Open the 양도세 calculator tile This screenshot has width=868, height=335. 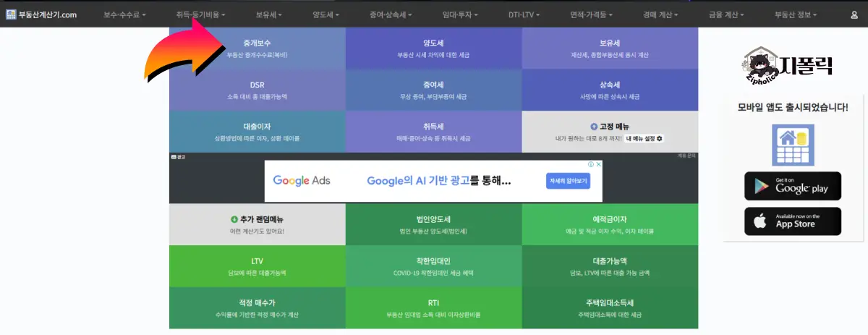433,48
